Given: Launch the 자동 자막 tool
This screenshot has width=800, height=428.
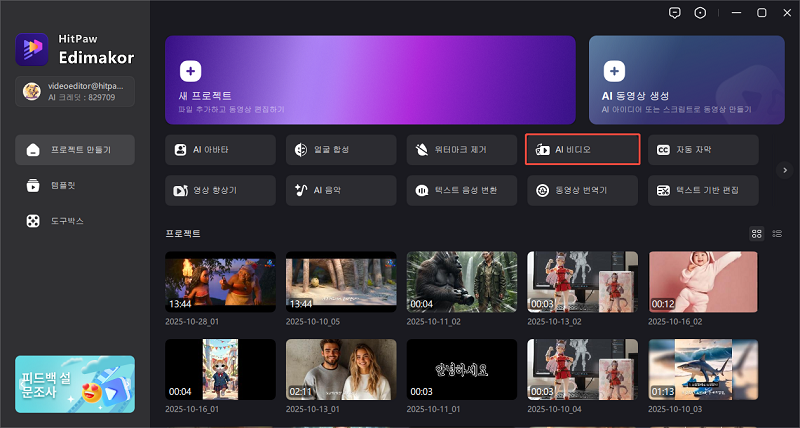Looking at the screenshot, I should tap(703, 149).
